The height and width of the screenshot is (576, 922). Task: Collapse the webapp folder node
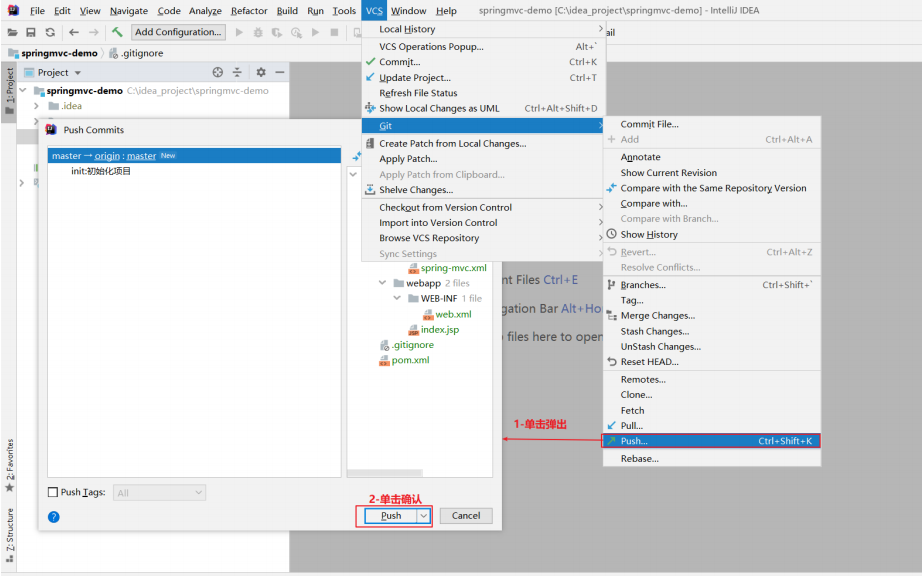(382, 283)
